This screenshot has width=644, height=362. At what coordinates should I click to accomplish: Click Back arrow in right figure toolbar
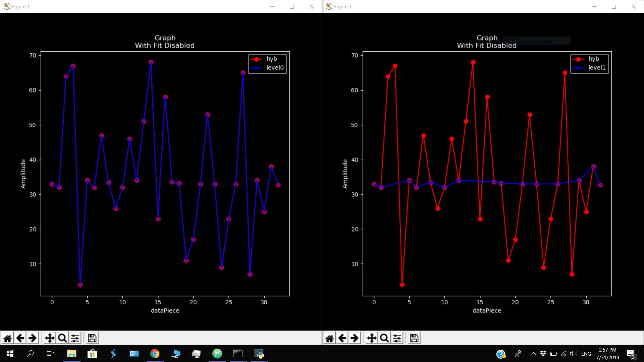[x=342, y=338]
